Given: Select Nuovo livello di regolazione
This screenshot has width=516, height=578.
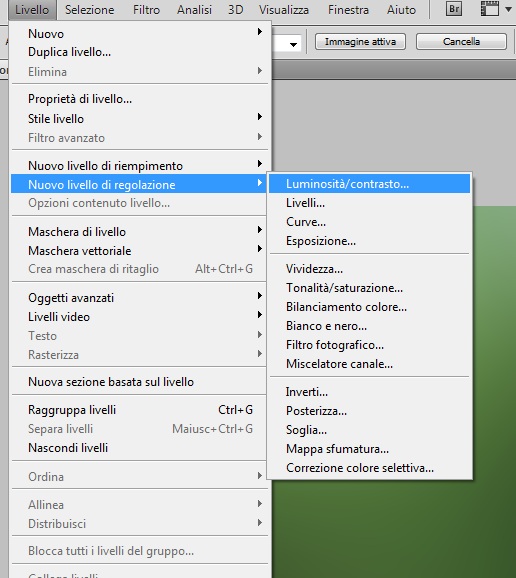Looking at the screenshot, I should (139, 184).
